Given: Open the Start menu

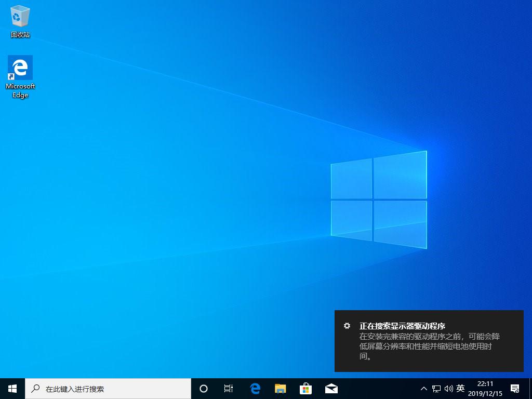Looking at the screenshot, I should click(x=12, y=388).
